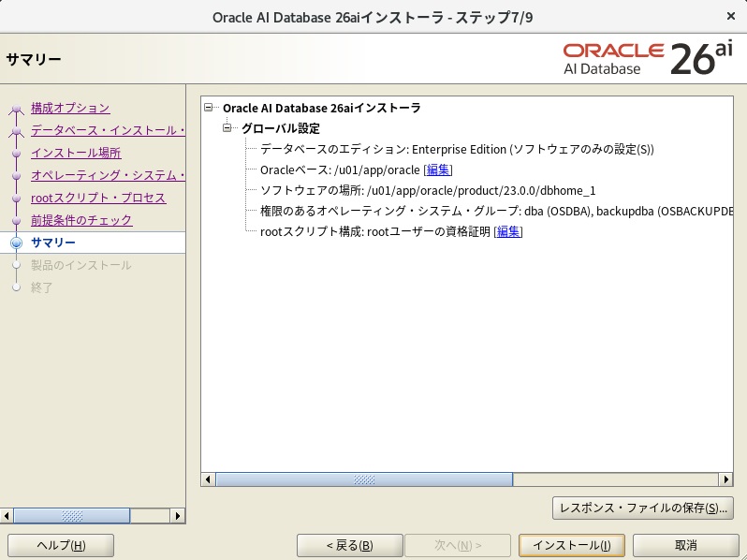Click the インストール(I) button
This screenshot has height=560, width=747.
click(572, 545)
